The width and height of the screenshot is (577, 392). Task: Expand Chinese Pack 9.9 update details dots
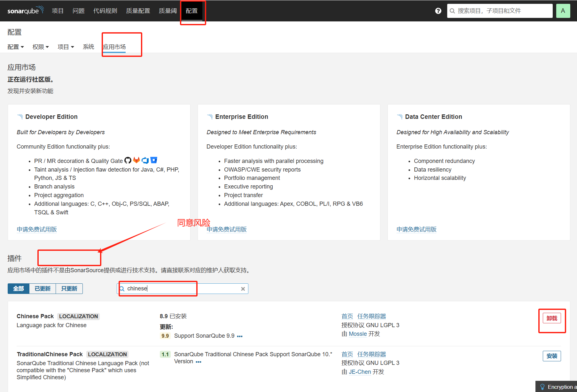[240, 336]
